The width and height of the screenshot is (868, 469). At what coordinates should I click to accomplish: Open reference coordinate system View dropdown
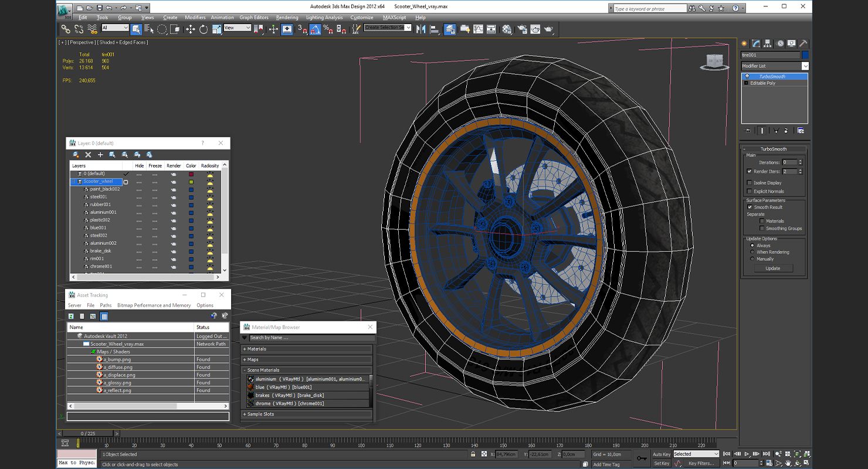point(237,28)
